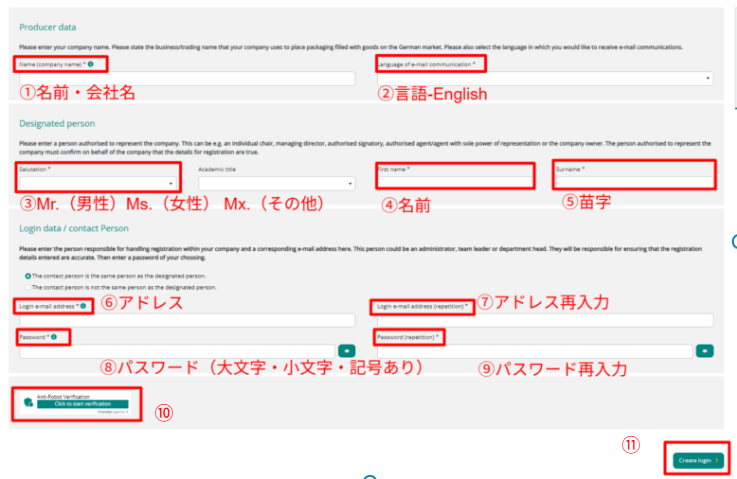Click into the Password input field

176,351
